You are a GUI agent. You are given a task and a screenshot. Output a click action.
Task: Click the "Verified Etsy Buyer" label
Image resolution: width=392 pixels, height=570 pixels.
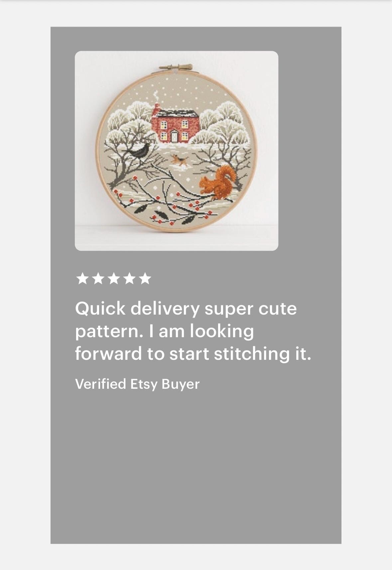tap(137, 384)
